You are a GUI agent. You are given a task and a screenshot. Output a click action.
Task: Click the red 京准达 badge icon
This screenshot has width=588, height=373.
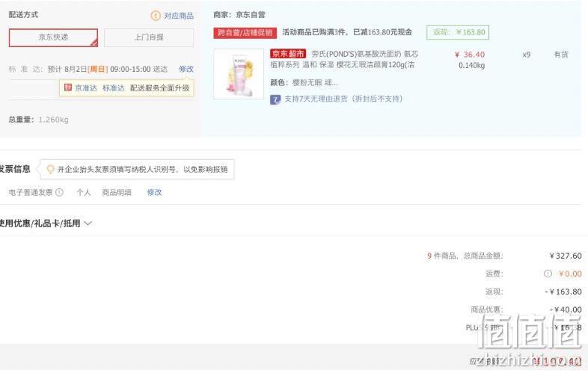68,87
